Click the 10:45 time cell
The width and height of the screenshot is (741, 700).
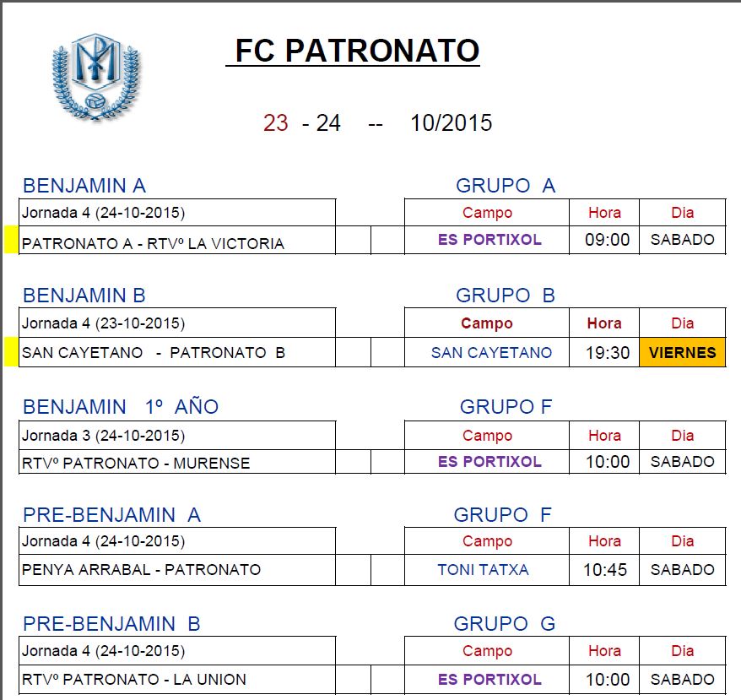(x=605, y=570)
